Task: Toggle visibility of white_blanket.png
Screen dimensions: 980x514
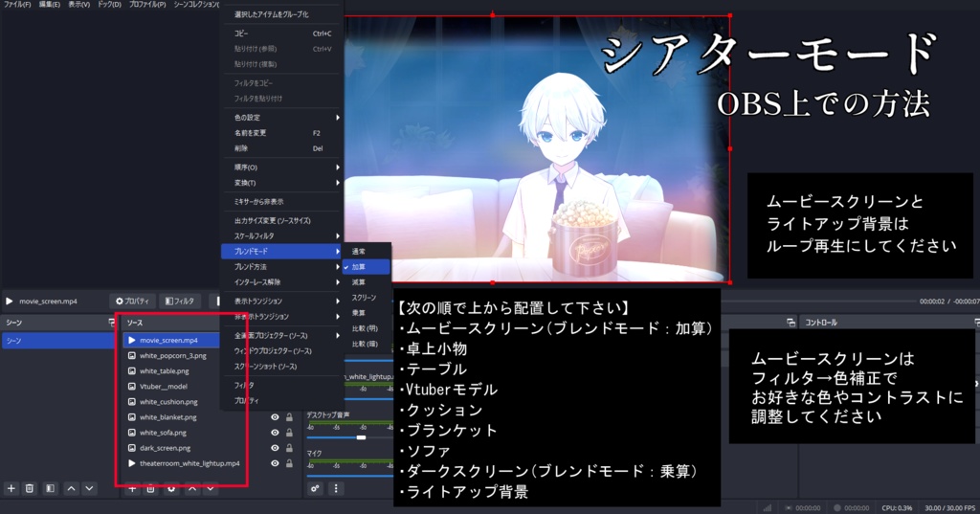Action: click(x=275, y=417)
